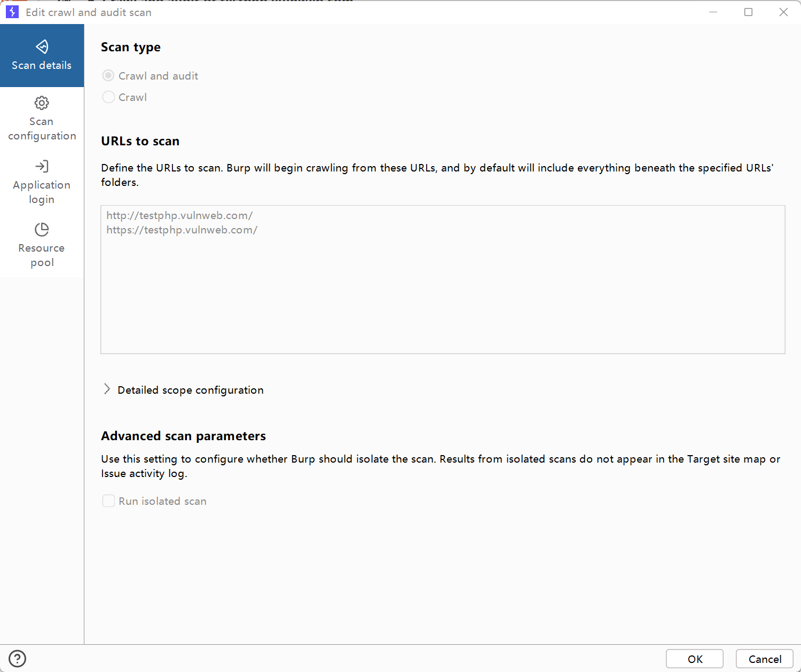The image size is (801, 672).
Task: Click the Application login arrow icon
Action: 42,166
